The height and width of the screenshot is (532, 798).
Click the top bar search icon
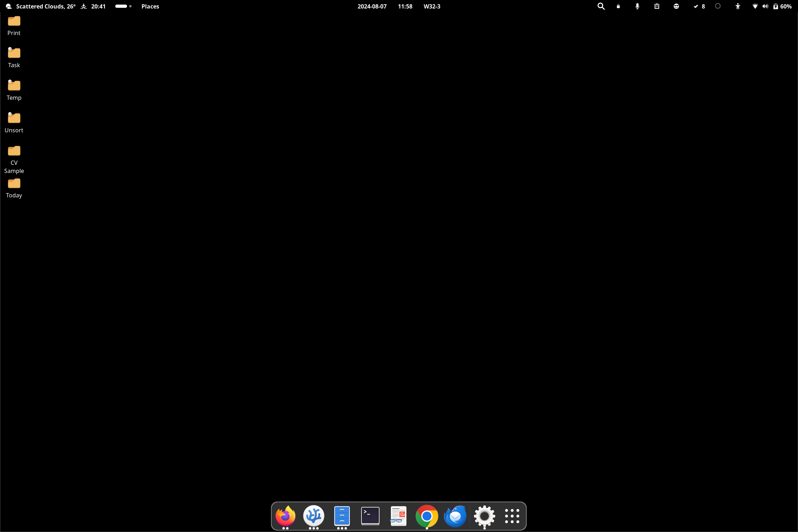point(601,6)
